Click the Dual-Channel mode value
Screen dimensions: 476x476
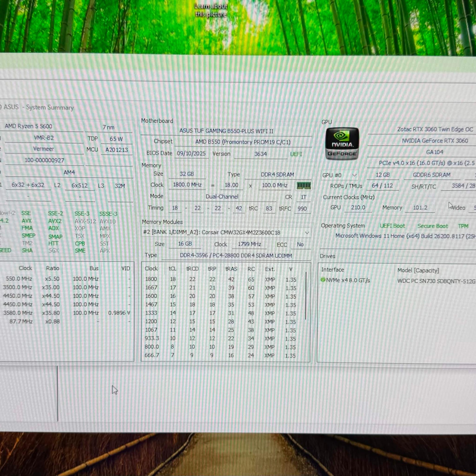pyautogui.click(x=222, y=197)
